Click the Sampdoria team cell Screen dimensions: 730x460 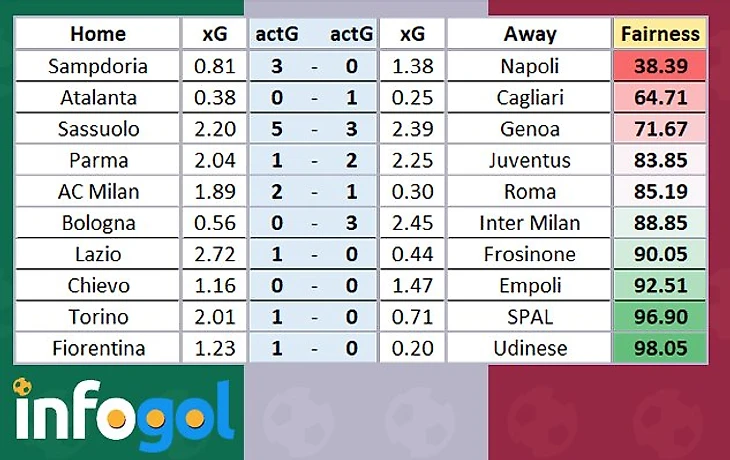pos(98,66)
